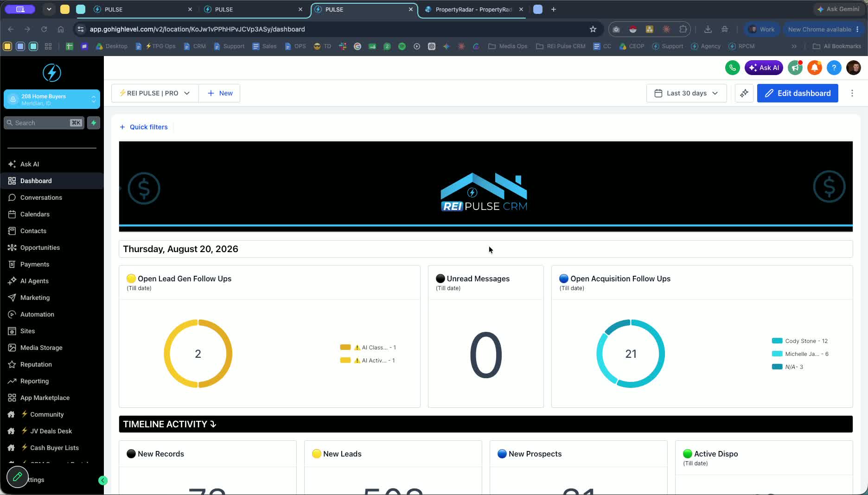Click the Reputation star icon
This screenshot has width=868, height=495.
[x=12, y=364]
